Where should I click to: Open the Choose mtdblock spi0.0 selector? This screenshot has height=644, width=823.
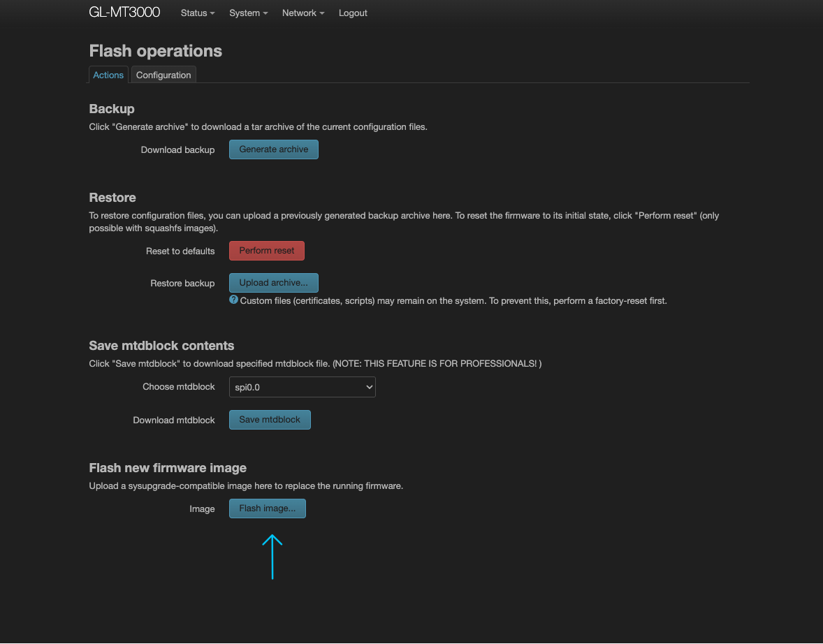point(302,387)
